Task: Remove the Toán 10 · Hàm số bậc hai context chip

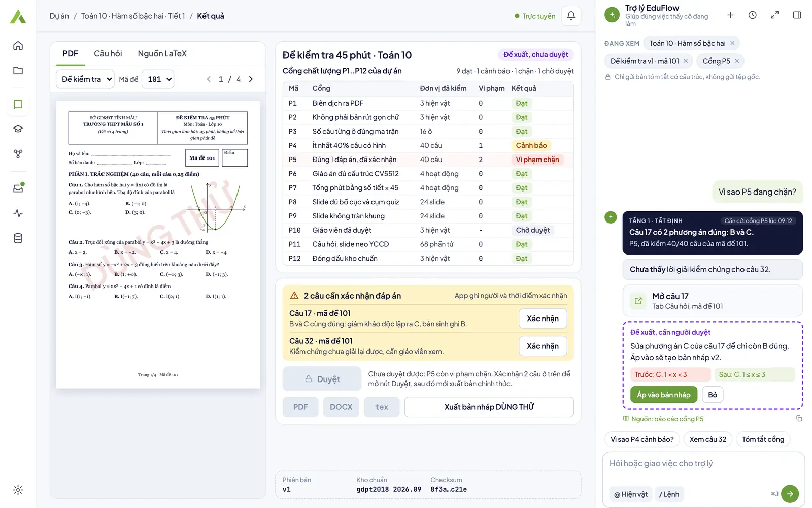Action: point(732,43)
